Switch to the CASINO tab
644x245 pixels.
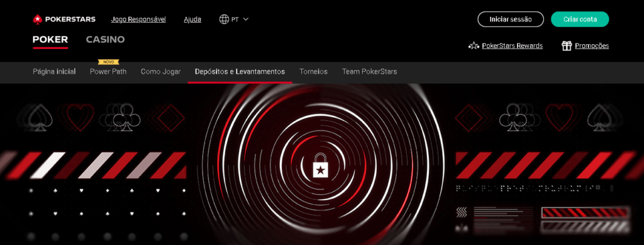click(105, 40)
